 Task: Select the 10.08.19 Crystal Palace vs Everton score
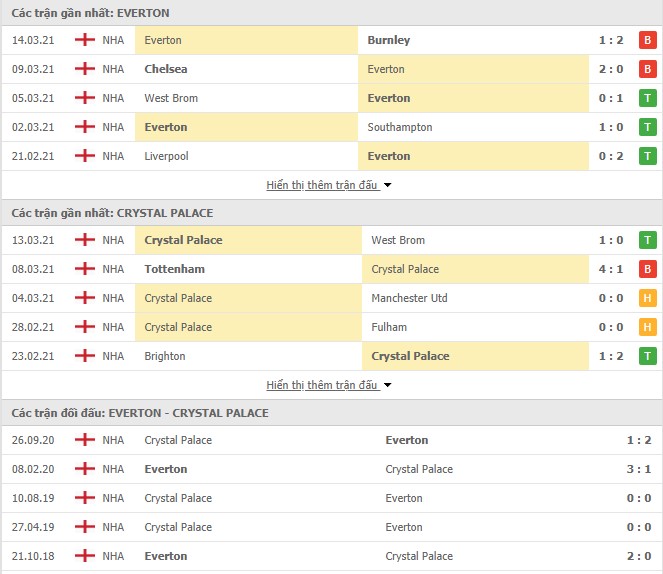click(639, 498)
